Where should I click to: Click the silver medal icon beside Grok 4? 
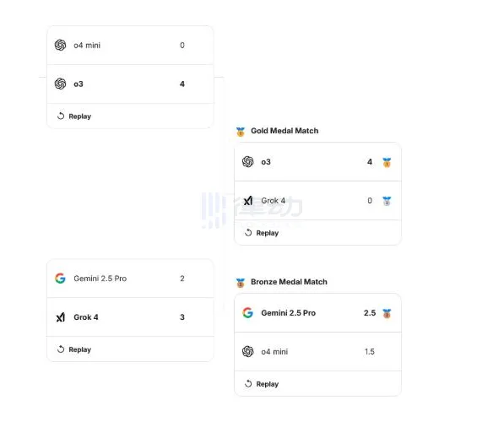(387, 201)
